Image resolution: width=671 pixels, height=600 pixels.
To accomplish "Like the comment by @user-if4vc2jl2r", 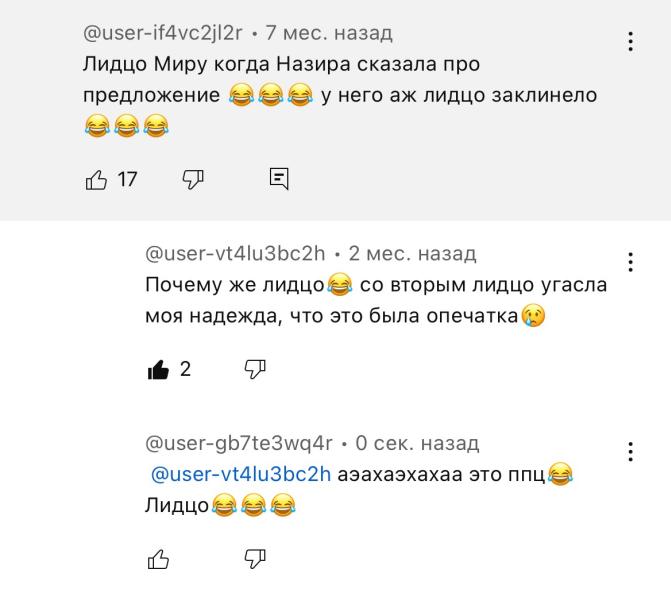I will [x=96, y=179].
